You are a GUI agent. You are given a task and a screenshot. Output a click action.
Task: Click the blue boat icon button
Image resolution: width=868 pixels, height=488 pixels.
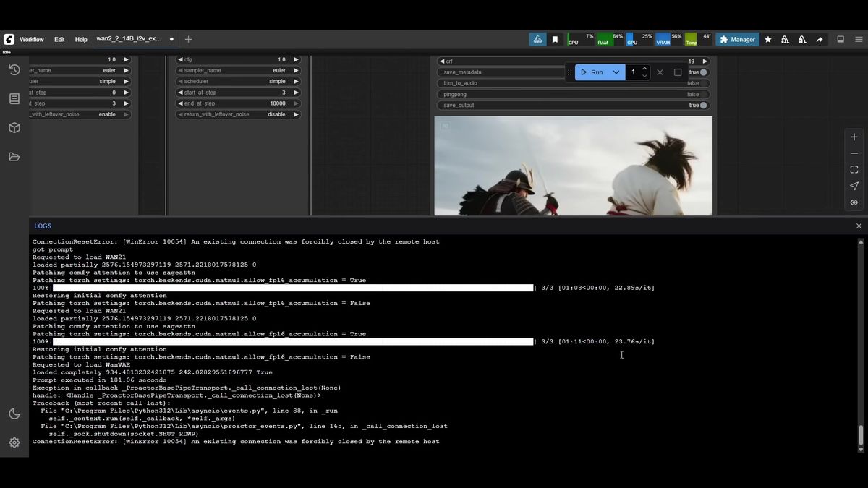point(537,40)
